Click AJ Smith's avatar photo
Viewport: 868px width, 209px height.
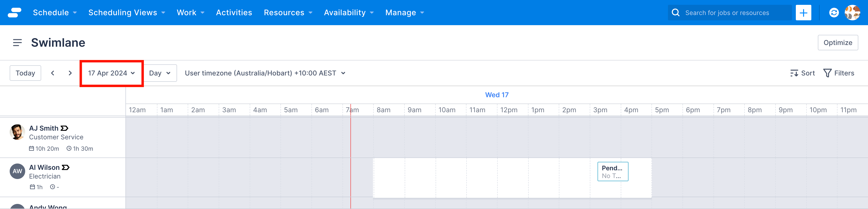click(17, 132)
